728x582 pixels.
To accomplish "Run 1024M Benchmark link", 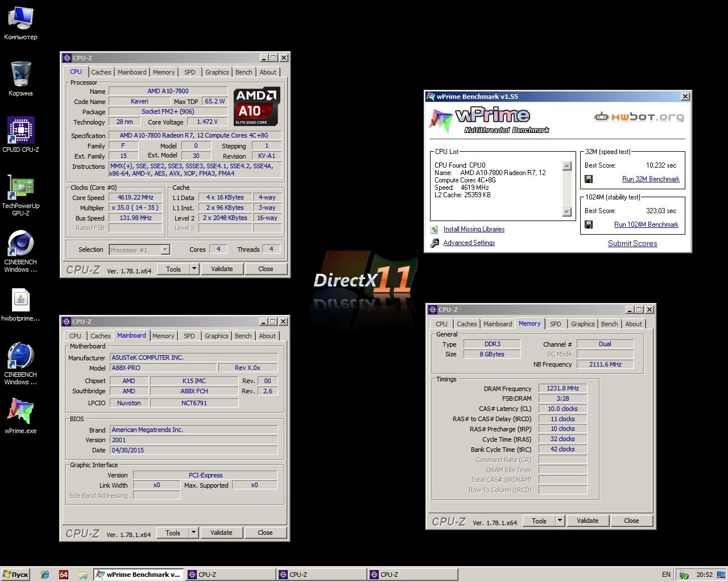I will pyautogui.click(x=646, y=225).
